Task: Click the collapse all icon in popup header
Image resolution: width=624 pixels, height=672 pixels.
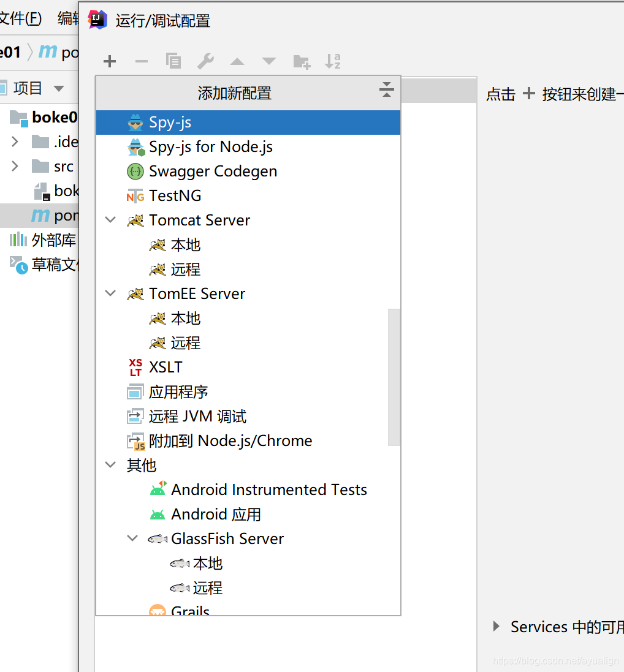Action: click(386, 89)
